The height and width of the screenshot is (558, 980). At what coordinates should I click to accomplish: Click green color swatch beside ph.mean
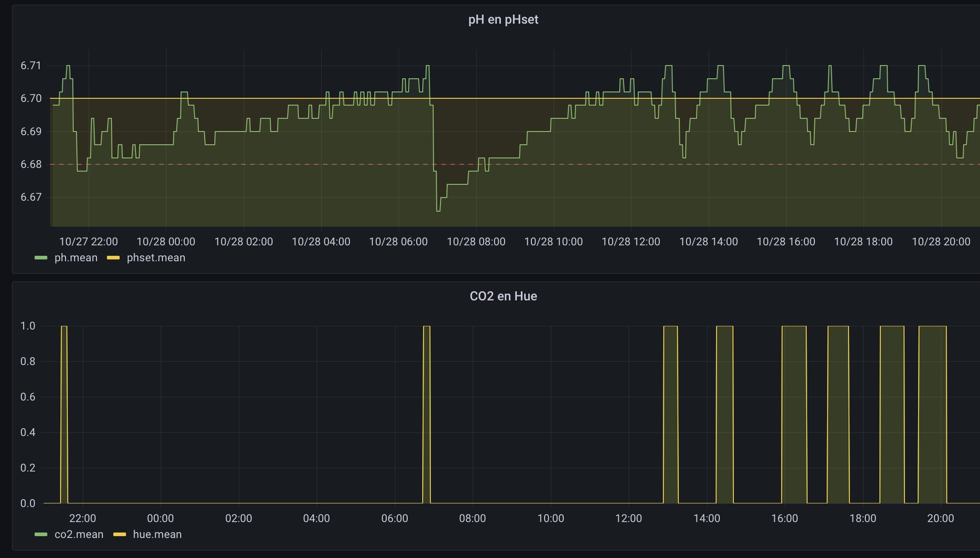click(x=41, y=258)
